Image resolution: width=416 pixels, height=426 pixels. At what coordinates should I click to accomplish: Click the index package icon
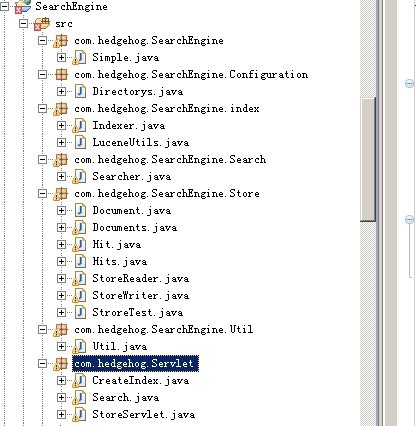pyautogui.click(x=60, y=109)
